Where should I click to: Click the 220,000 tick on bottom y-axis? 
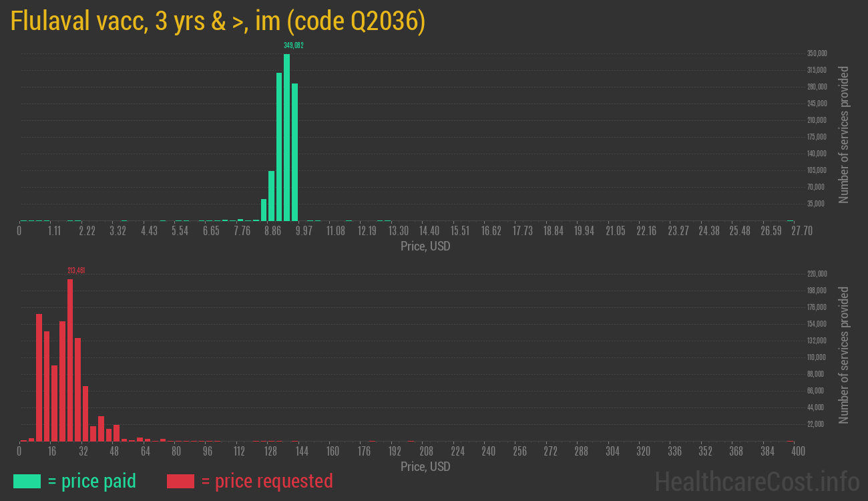coord(817,274)
